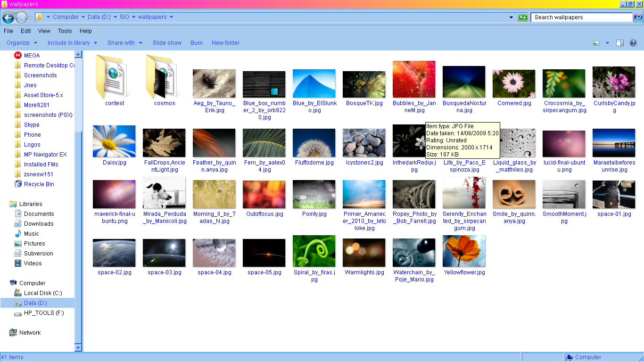This screenshot has width=644, height=362.
Task: Open the Documents library
Action: (34, 214)
